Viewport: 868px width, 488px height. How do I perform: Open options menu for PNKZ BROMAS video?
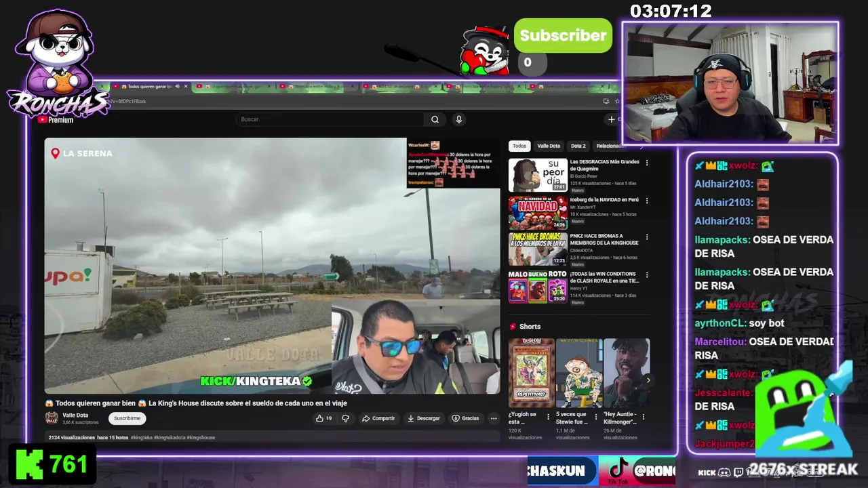pyautogui.click(x=646, y=237)
